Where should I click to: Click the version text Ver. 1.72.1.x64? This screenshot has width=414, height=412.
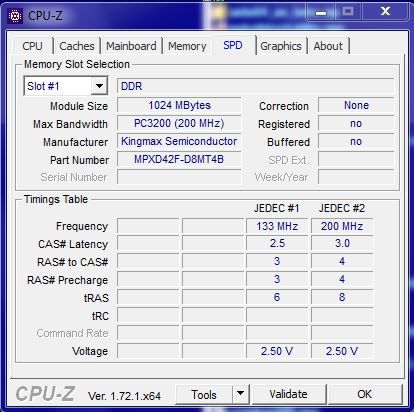(x=124, y=396)
